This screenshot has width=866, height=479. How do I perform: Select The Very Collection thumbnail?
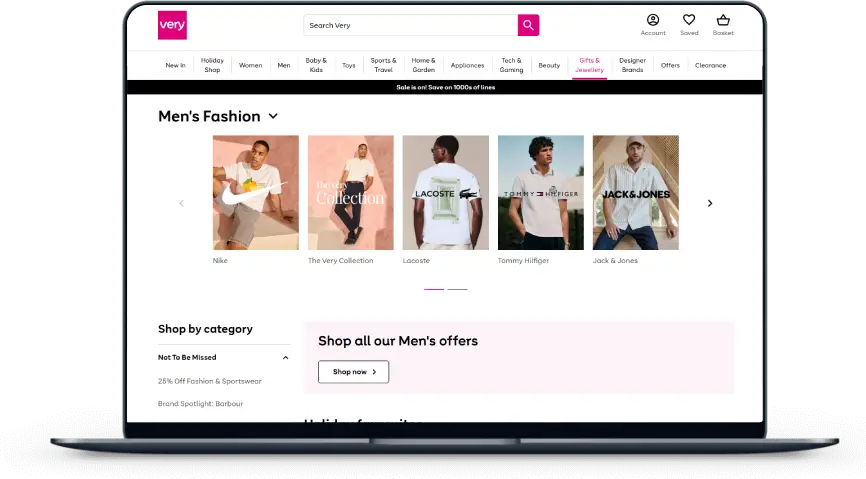tap(351, 193)
